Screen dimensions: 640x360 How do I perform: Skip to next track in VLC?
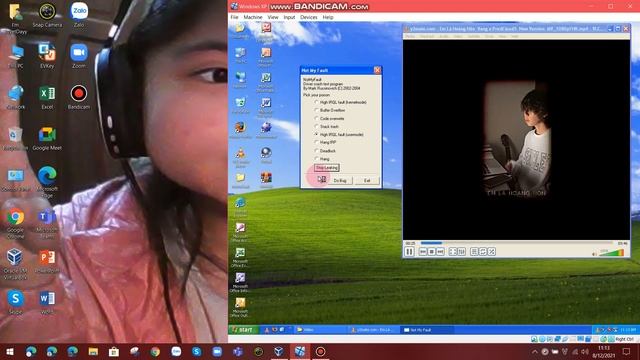tap(440, 252)
